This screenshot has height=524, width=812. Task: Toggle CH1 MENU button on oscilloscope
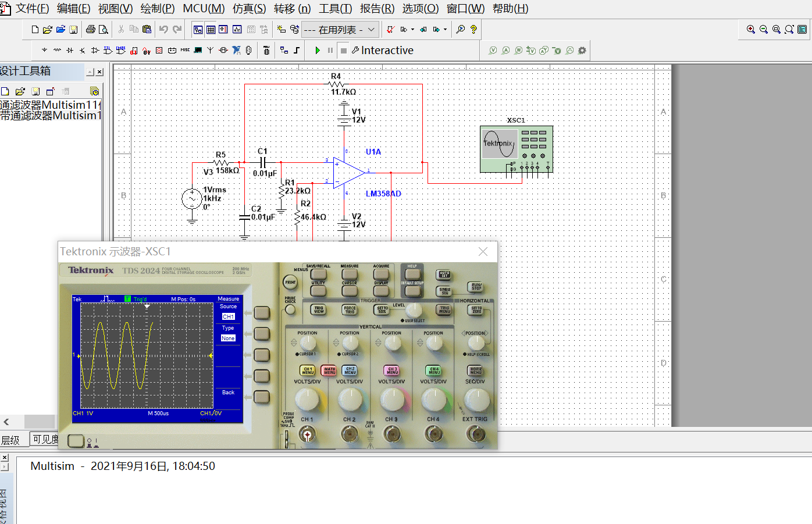click(308, 370)
